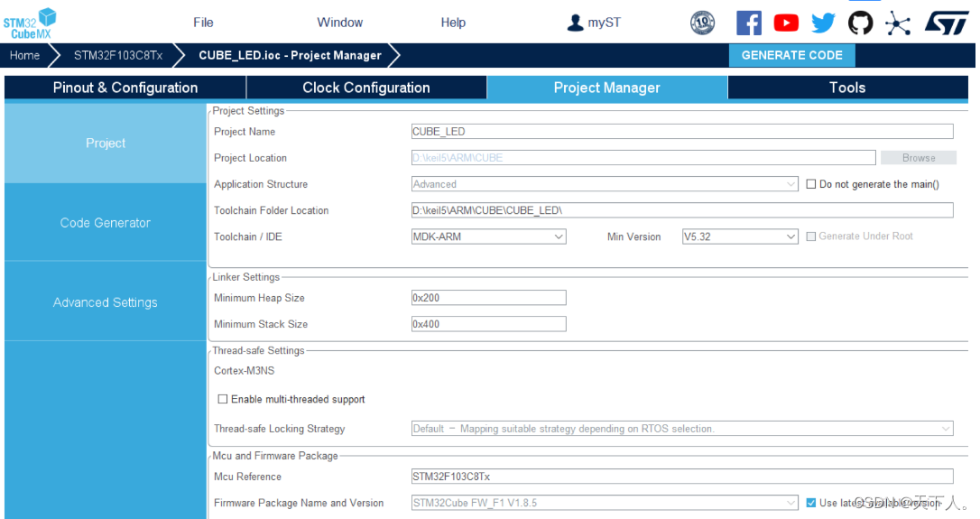Switch to Tools tab

(x=847, y=88)
